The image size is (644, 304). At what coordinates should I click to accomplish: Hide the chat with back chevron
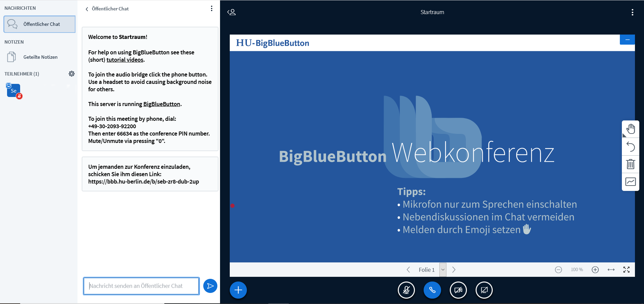coord(87,9)
